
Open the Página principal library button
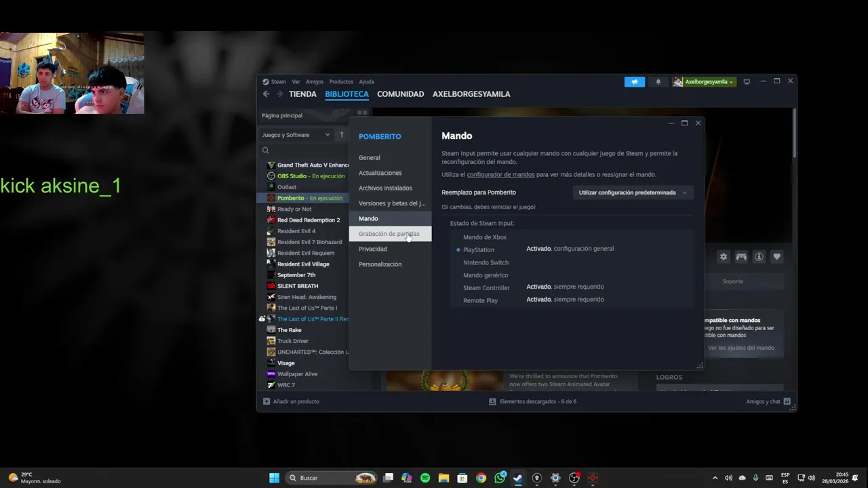(x=282, y=115)
